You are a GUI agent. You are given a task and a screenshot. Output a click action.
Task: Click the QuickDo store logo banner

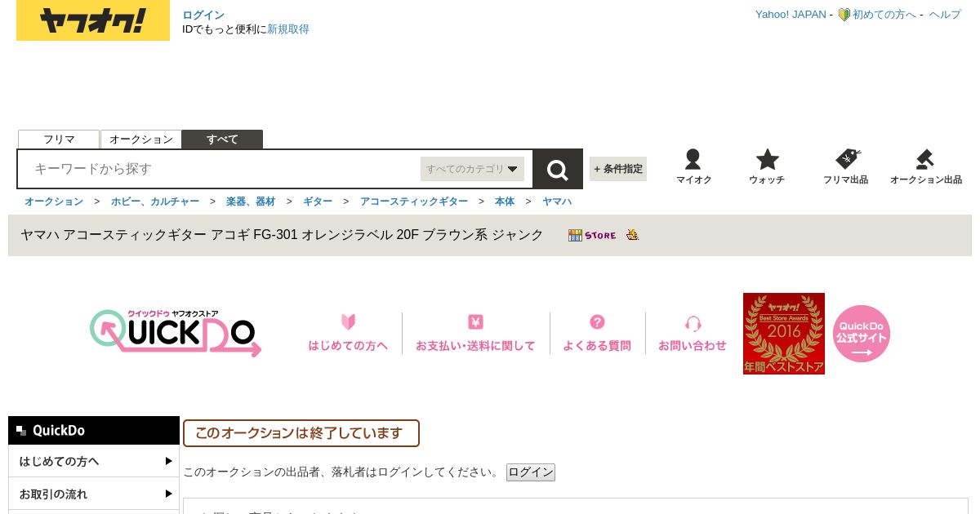pos(176,333)
